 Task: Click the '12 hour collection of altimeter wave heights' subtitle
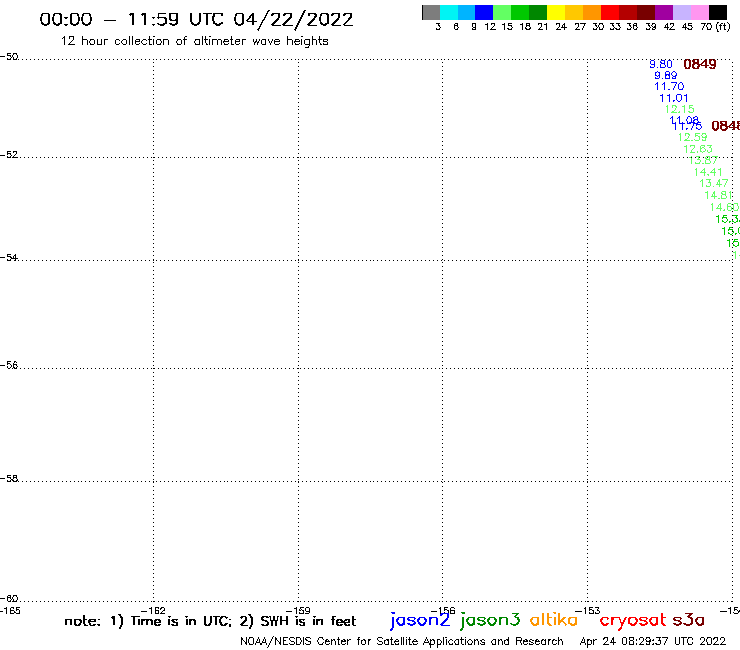tap(194, 41)
